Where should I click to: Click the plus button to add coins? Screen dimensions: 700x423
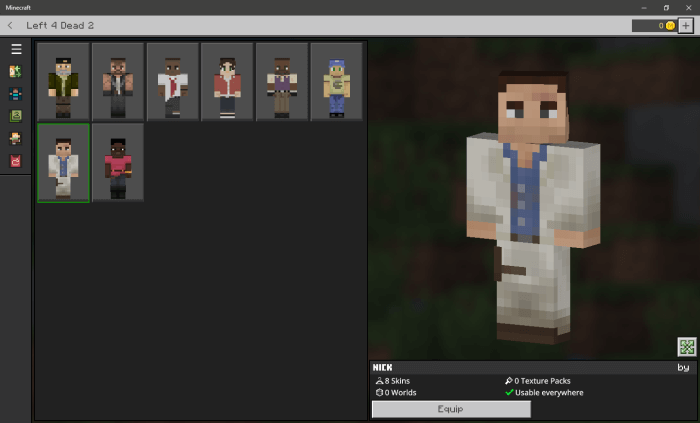coord(685,25)
